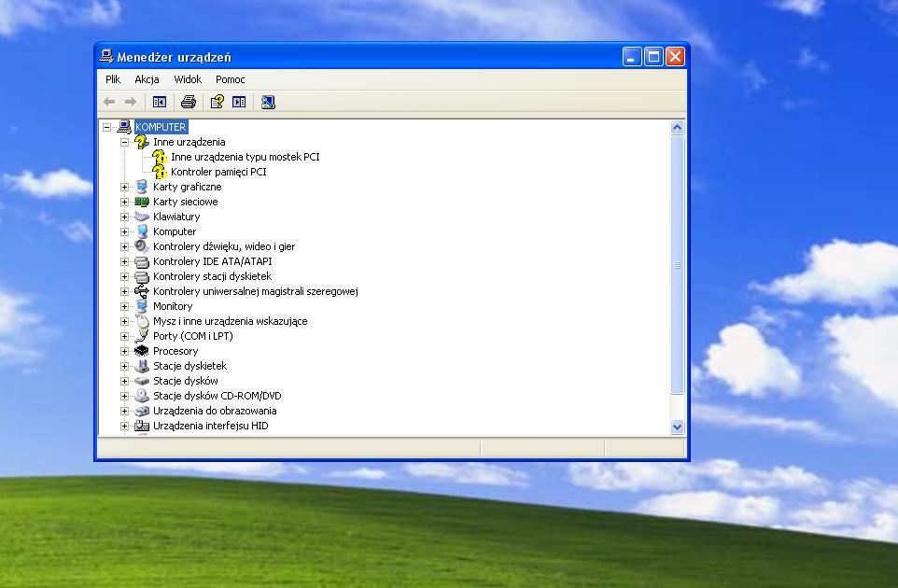Click the action pane toolbar icon
Viewport: 898px width, 588px height.
pos(239,102)
